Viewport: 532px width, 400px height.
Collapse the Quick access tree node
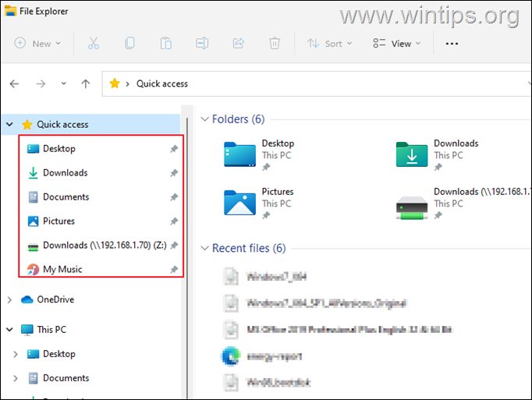[x=9, y=125]
